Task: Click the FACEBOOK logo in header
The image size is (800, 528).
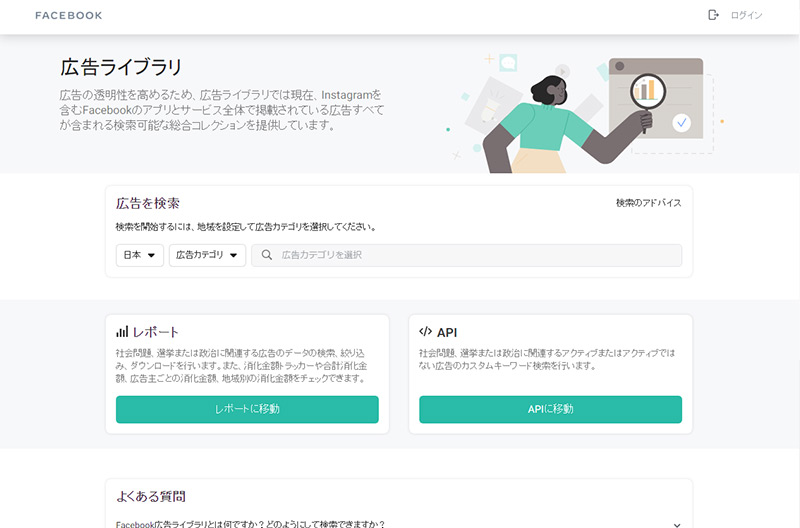Action: coord(68,15)
